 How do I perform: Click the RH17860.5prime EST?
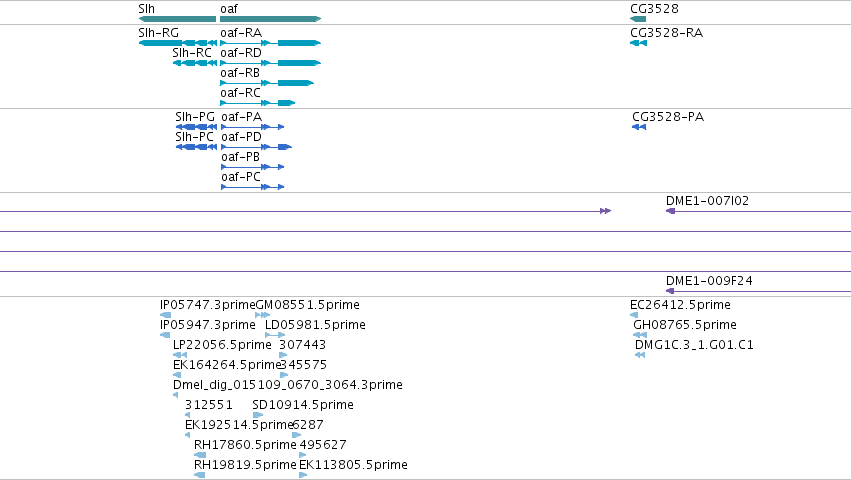pyautogui.click(x=200, y=455)
